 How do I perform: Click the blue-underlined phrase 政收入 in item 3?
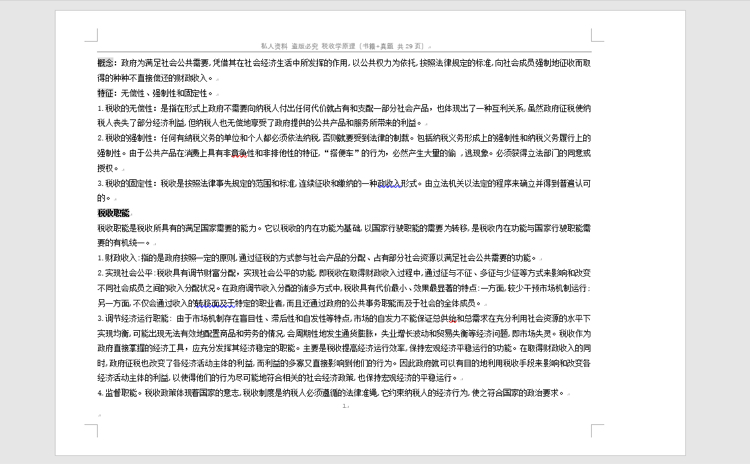pyautogui.click(x=390, y=183)
